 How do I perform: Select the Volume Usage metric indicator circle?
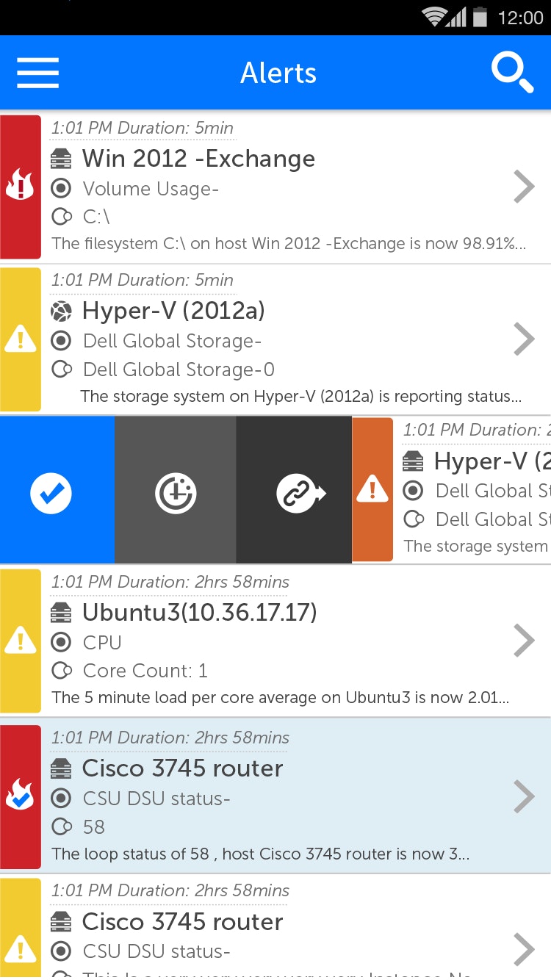(62, 188)
